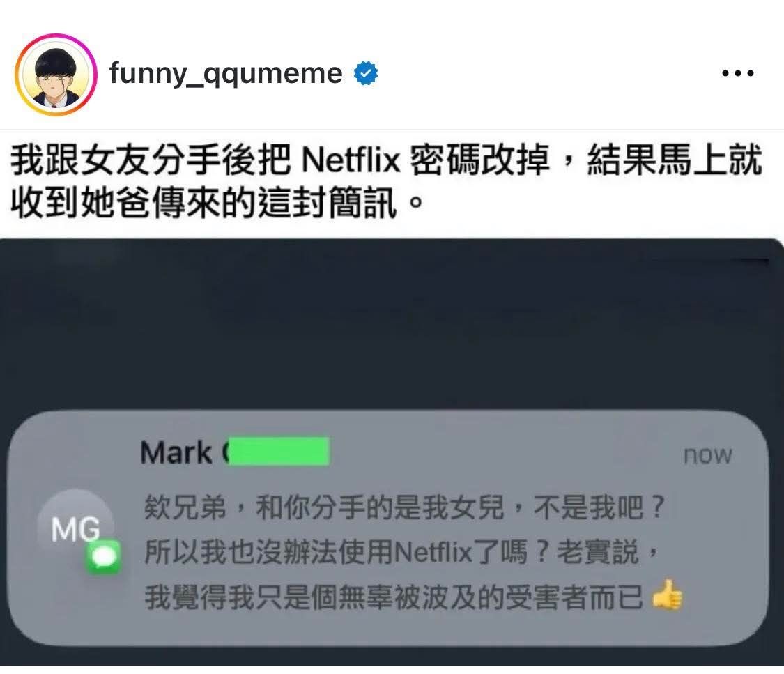Image resolution: width=784 pixels, height=674 pixels.
Task: Select the caption's second line ending 簡訊
Action: [217, 203]
